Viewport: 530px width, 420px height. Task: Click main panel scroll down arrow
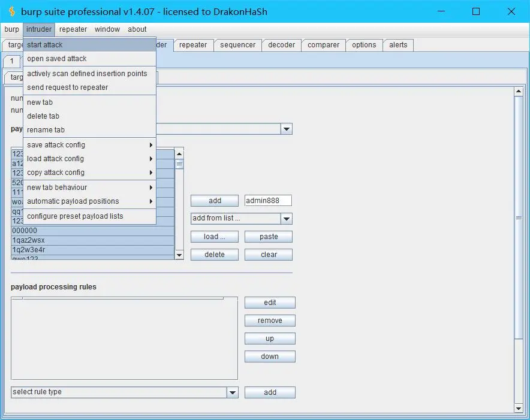click(x=519, y=408)
